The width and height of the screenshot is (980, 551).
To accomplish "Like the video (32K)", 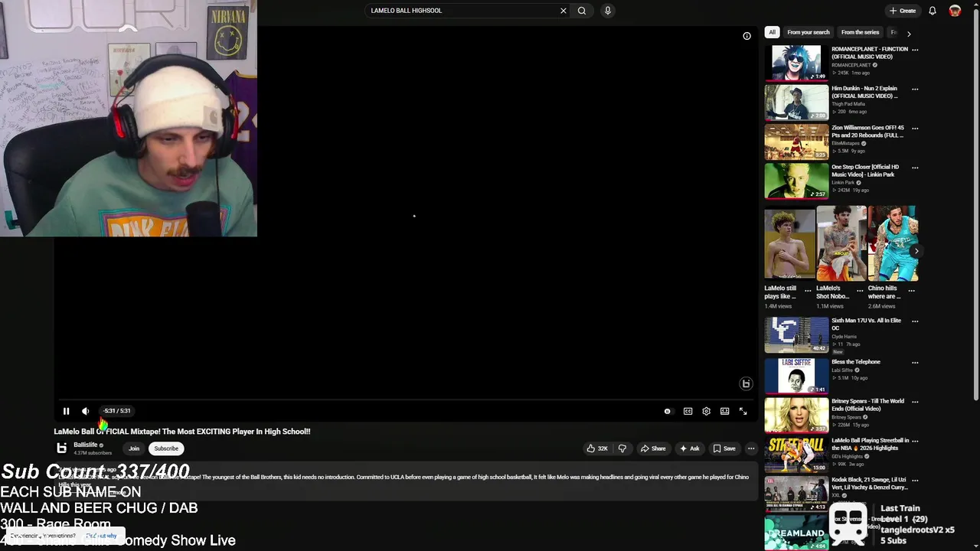I will (597, 448).
